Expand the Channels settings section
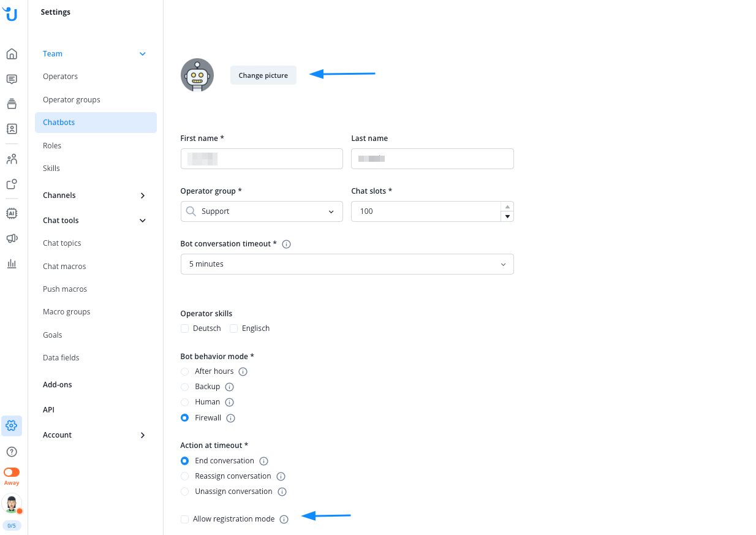Image resolution: width=756 pixels, height=535 pixels. tap(95, 195)
